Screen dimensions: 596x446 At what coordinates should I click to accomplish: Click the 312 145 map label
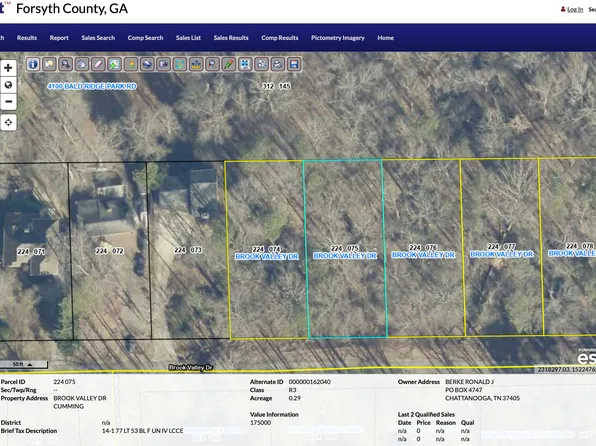pos(276,86)
